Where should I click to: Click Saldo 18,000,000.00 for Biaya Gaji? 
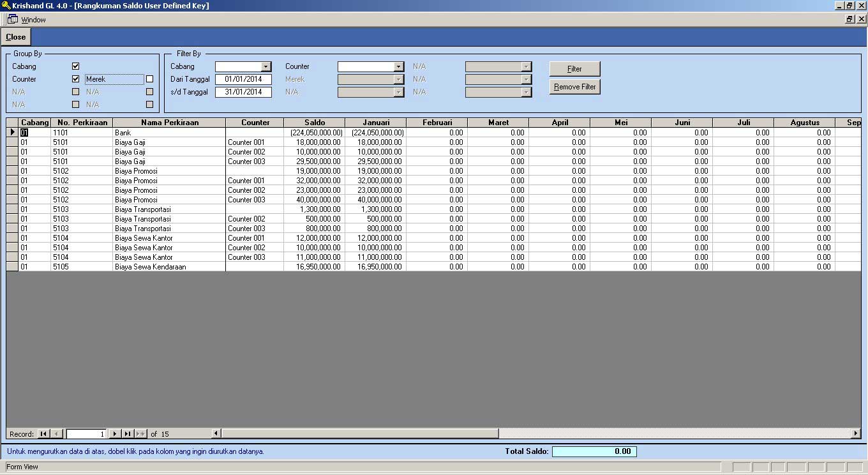click(315, 142)
